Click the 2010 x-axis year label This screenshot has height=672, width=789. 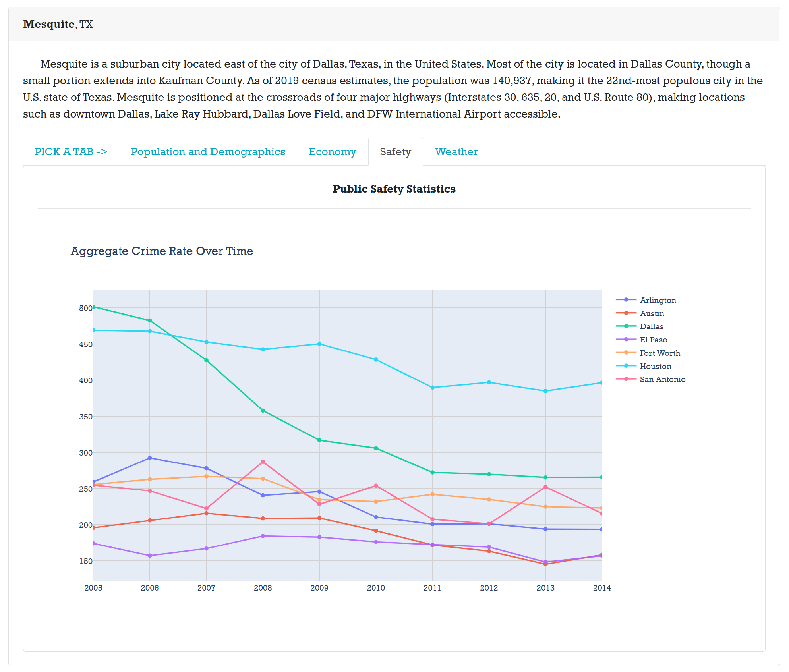tap(376, 588)
